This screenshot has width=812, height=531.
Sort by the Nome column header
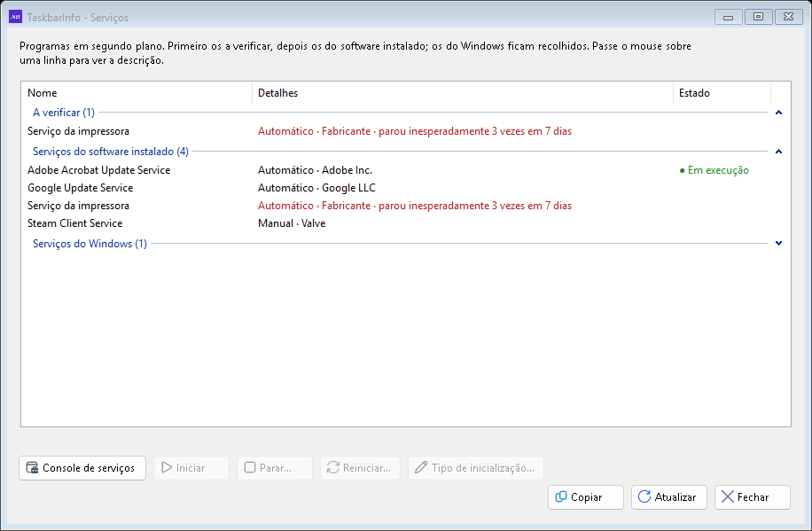[137, 93]
